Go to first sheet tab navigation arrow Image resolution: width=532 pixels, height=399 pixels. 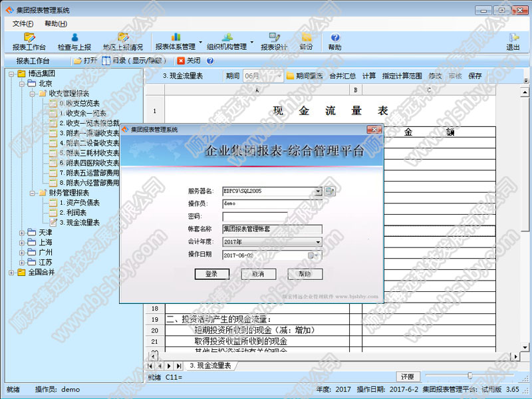pos(150,366)
